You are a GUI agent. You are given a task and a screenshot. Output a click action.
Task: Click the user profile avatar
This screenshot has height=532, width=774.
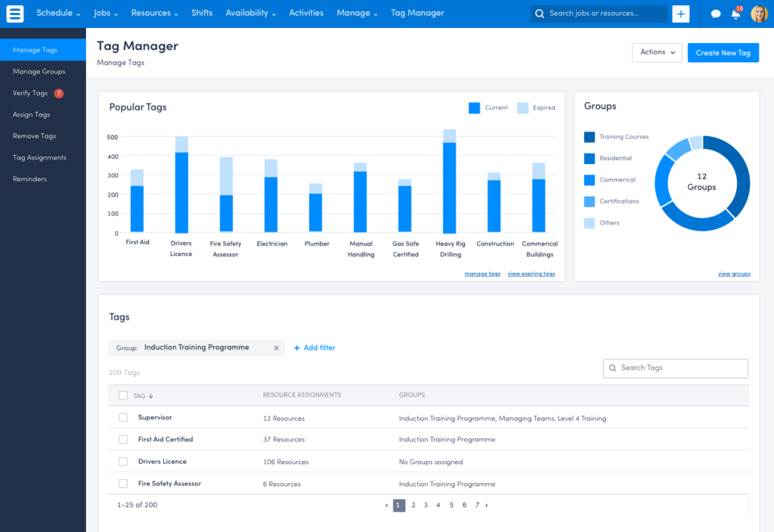(759, 14)
